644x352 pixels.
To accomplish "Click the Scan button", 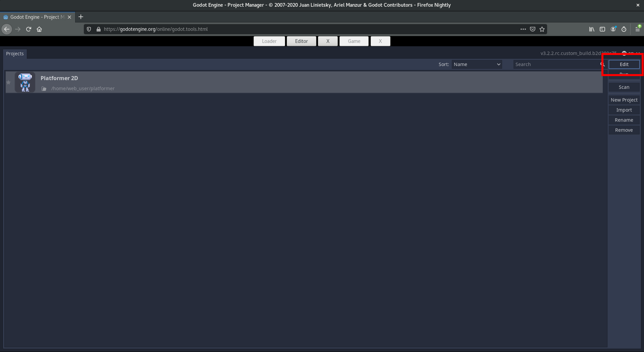I will (624, 87).
